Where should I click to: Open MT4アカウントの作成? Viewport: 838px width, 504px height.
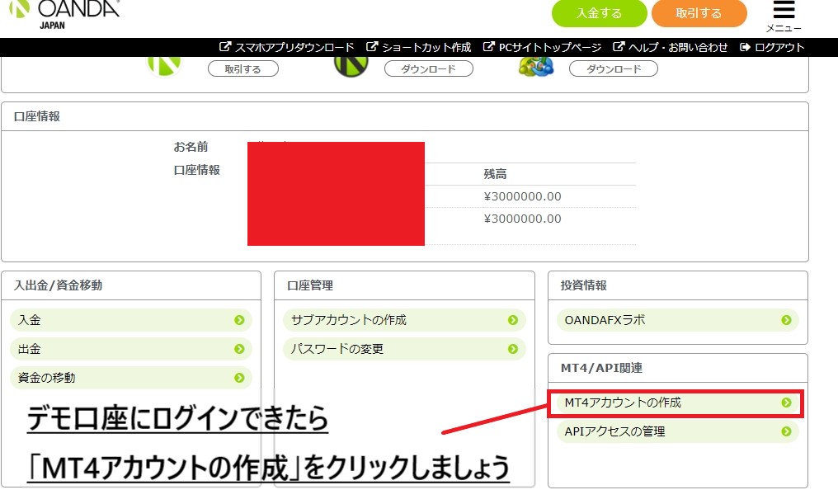click(678, 403)
